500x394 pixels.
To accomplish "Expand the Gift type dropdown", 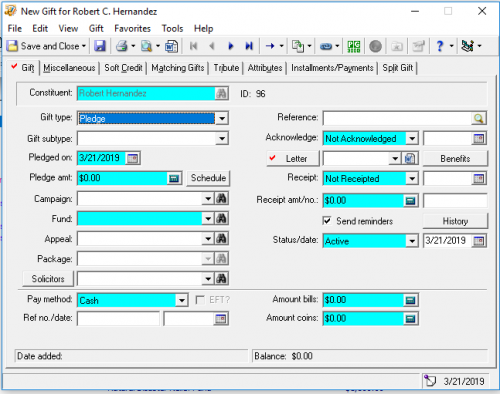I will click(222, 118).
